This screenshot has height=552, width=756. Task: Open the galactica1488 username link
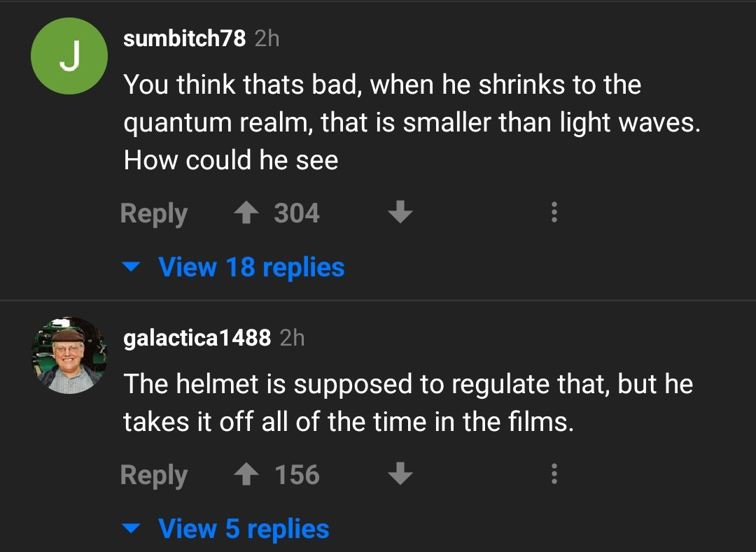197,338
